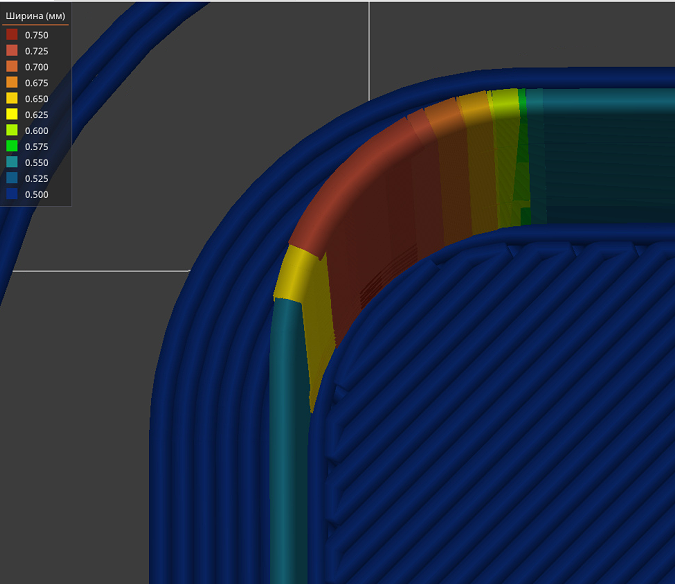This screenshot has width=675, height=584.
Task: Click the 0.600 legend value text
Action: click(37, 131)
